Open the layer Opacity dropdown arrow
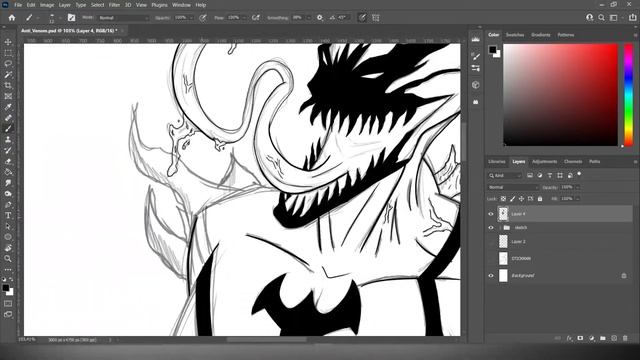Screen dimensions: 640x360 [578, 187]
